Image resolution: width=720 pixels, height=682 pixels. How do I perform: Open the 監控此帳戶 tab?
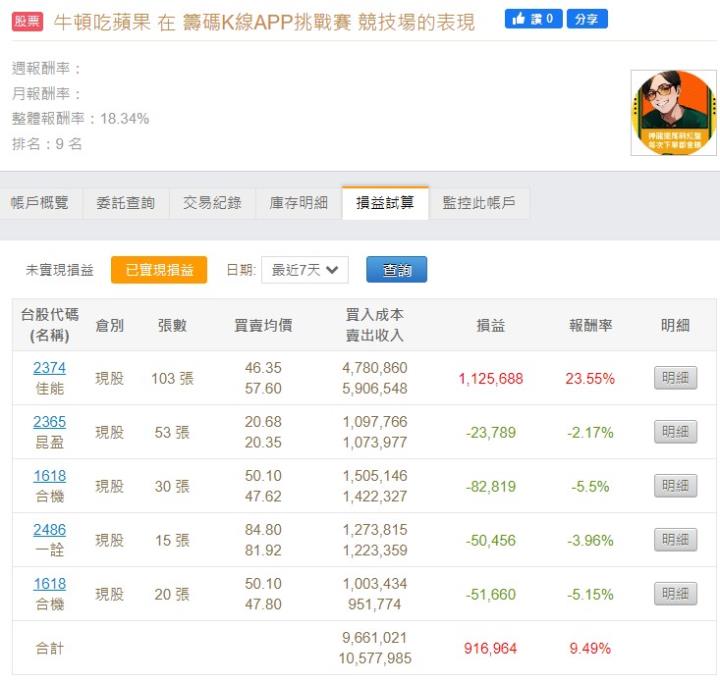478,203
